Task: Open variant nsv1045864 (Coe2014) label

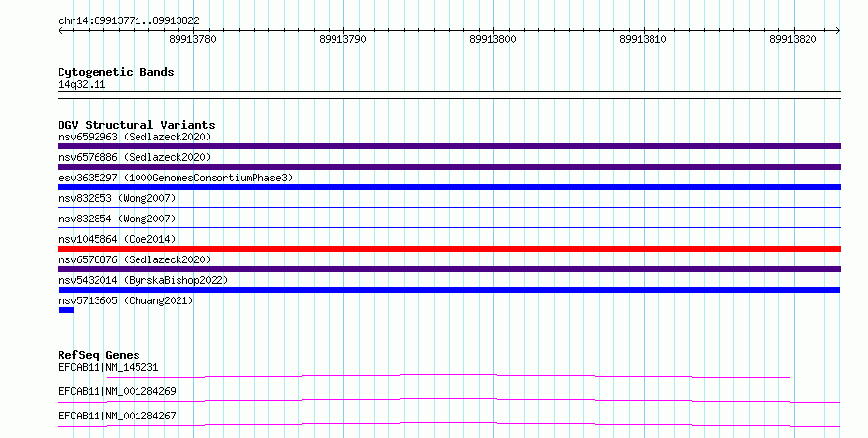Action: coord(117,239)
